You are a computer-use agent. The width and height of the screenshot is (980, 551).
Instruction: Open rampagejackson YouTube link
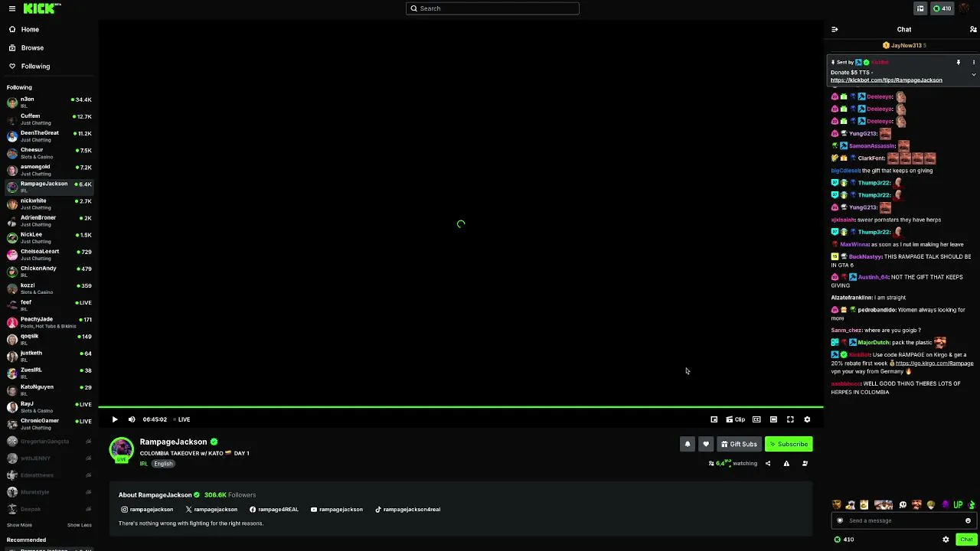pos(337,509)
